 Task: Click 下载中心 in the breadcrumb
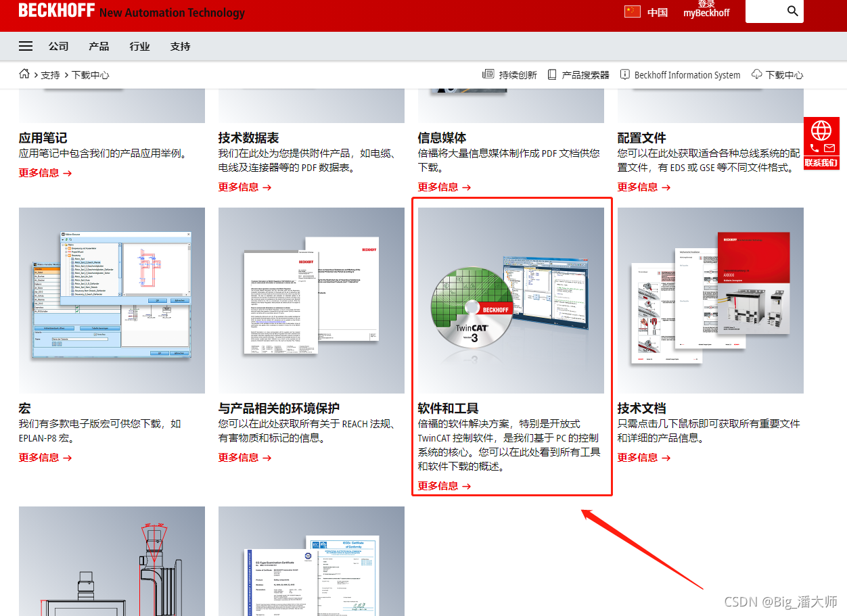tap(90, 75)
